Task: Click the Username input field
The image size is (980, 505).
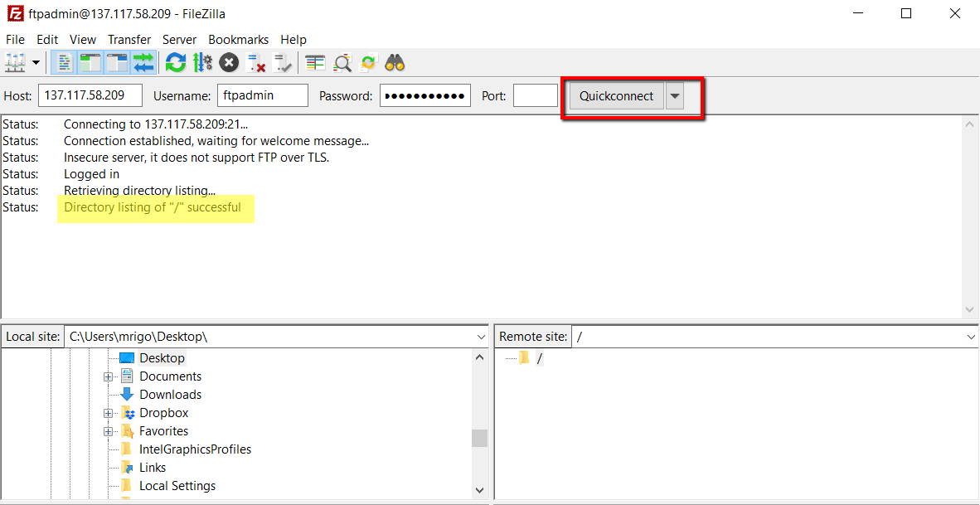Action: [x=263, y=95]
